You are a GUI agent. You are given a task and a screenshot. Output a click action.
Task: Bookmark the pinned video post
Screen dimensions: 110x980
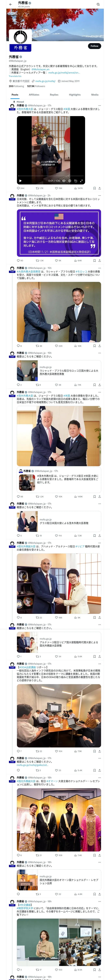coord(95,188)
